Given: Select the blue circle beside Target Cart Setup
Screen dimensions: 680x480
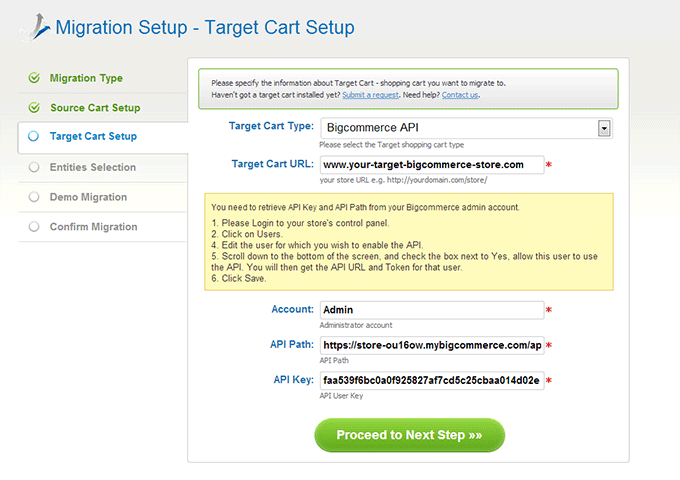Looking at the screenshot, I should click(33, 136).
